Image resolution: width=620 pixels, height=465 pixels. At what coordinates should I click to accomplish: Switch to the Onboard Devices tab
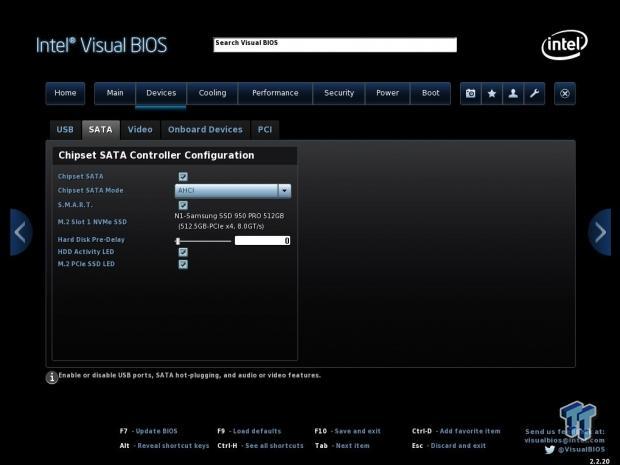tap(205, 130)
